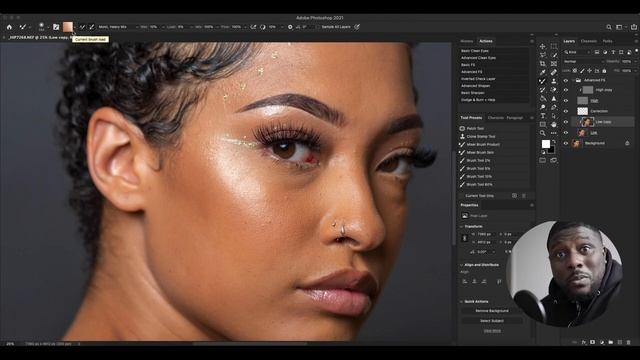Screen dimensions: 640x360
Task: Switch to the Channels tab
Action: 589,41
